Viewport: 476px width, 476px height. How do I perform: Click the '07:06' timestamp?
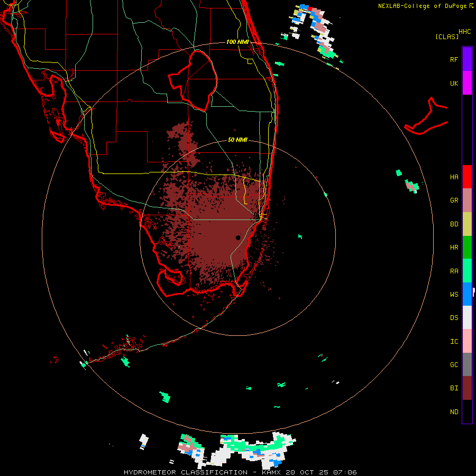[345, 472]
